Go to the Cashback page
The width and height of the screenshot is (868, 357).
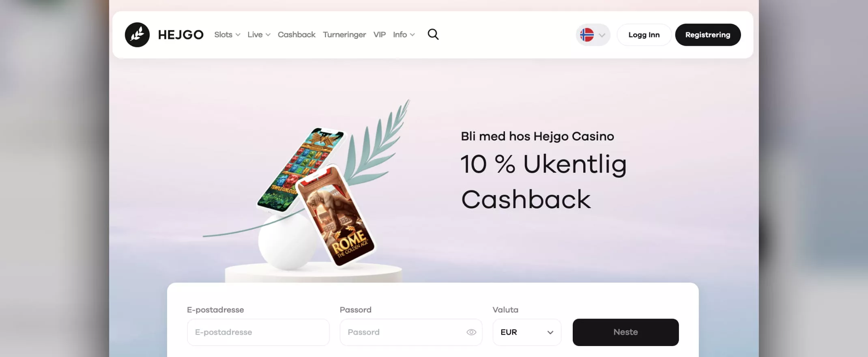[296, 35]
